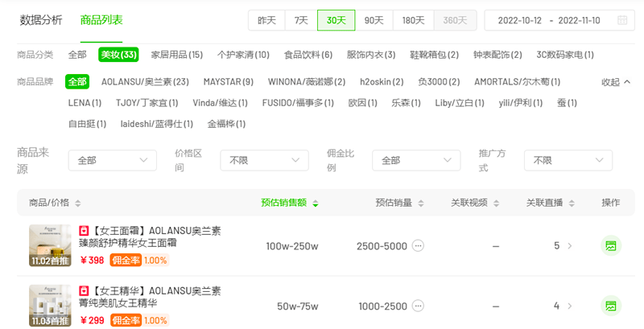Open the green detail icon for 女王面霜
The image size is (644, 329).
[611, 246]
